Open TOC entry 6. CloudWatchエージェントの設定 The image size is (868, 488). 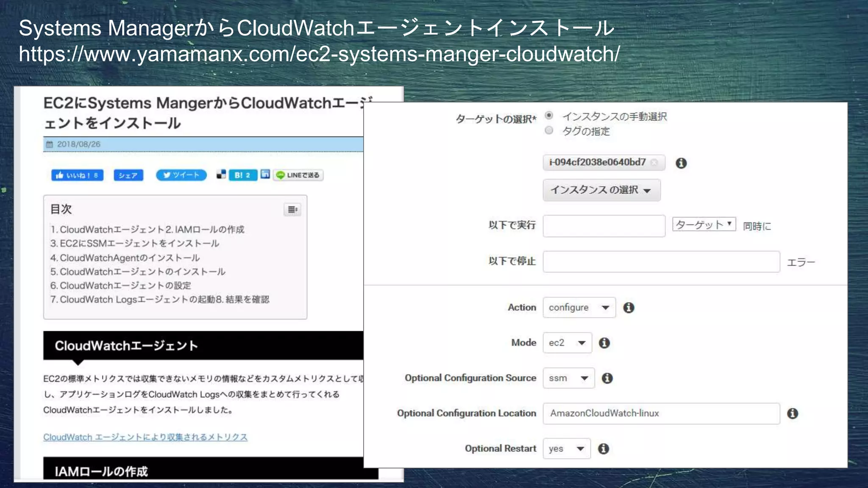(120, 286)
